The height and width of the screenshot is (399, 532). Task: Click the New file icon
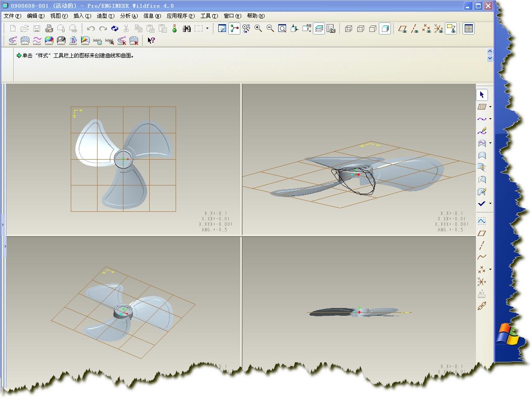point(13,29)
